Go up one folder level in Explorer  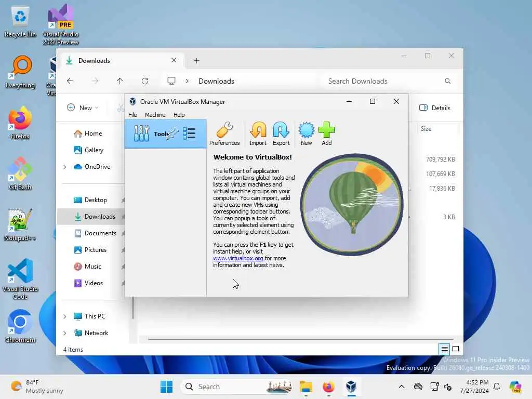120,81
